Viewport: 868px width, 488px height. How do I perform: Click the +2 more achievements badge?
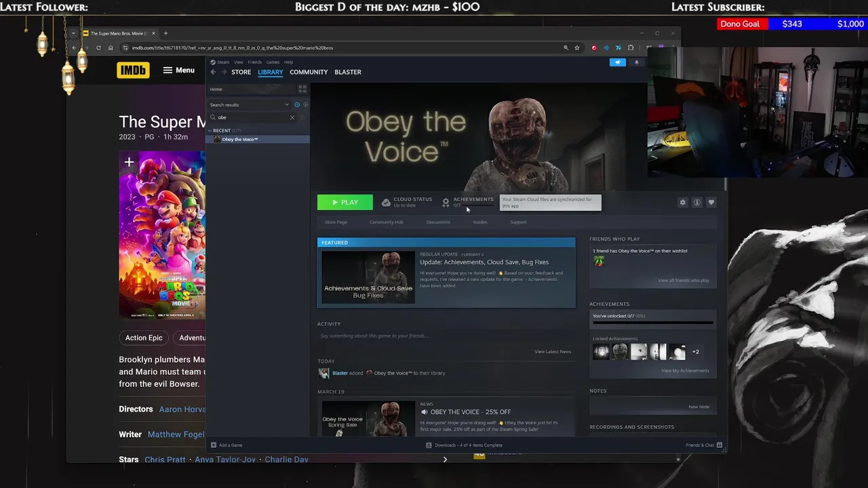pos(696,352)
